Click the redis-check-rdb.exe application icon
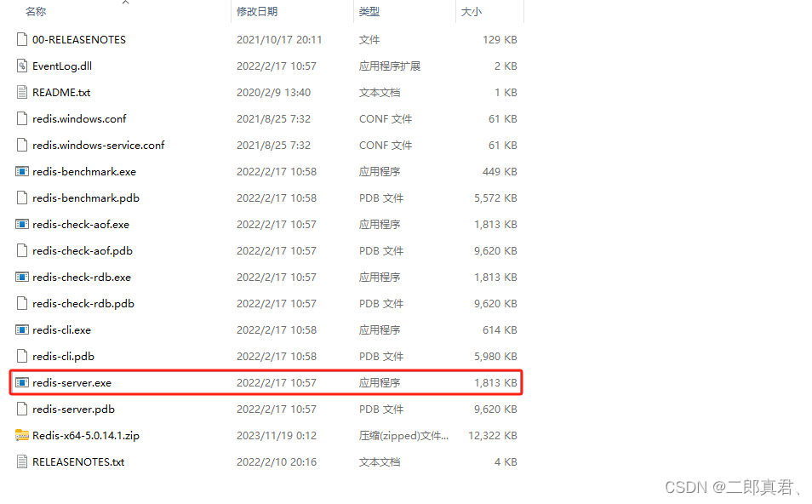812x504 pixels. click(x=22, y=278)
